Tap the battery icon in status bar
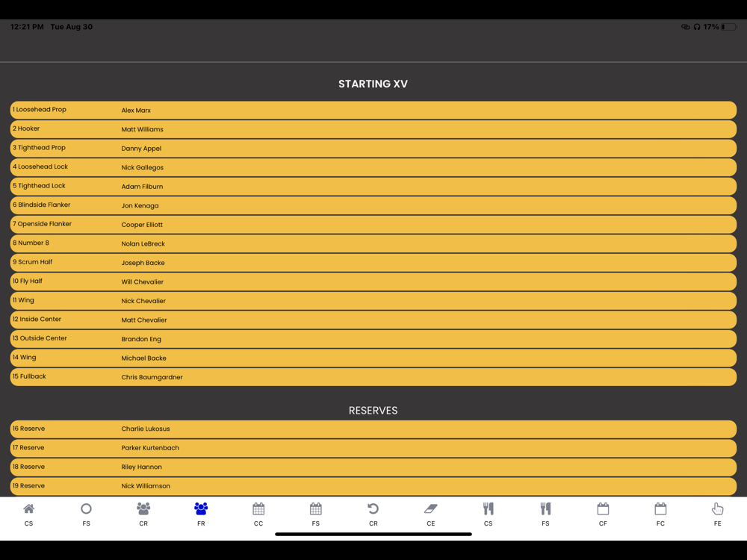The height and width of the screenshot is (560, 747). (x=729, y=27)
